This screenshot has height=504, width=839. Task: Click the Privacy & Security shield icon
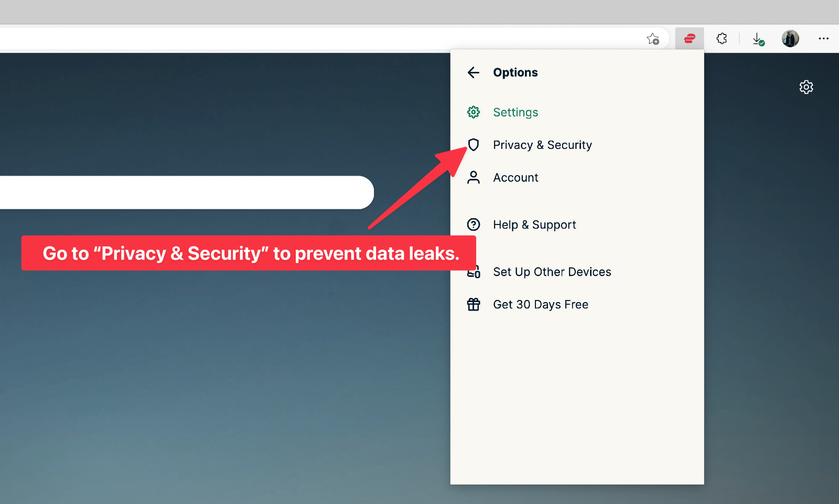tap(474, 145)
